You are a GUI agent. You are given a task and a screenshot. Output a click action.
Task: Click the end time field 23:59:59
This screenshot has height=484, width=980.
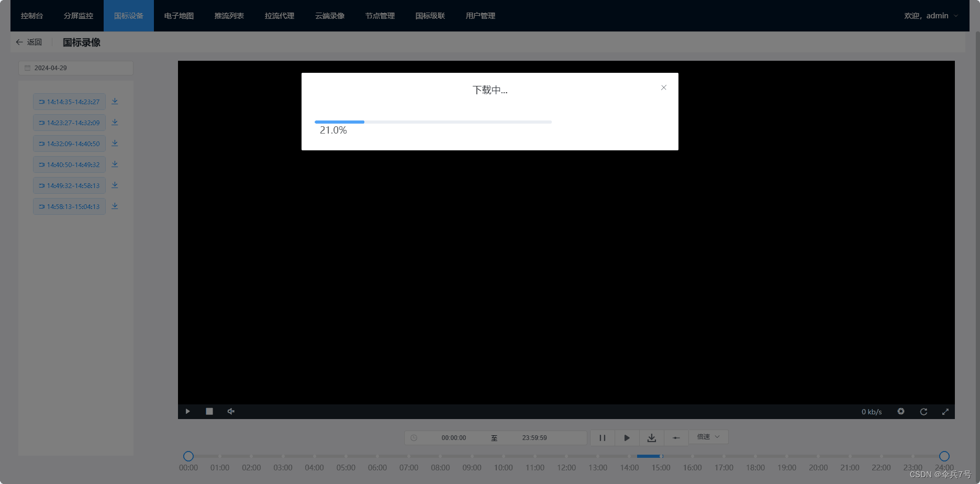tap(534, 438)
